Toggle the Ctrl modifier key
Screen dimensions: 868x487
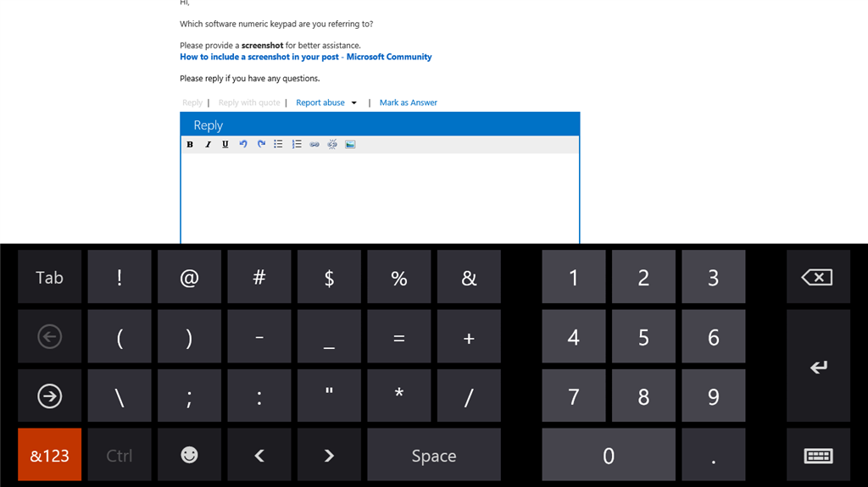click(119, 455)
